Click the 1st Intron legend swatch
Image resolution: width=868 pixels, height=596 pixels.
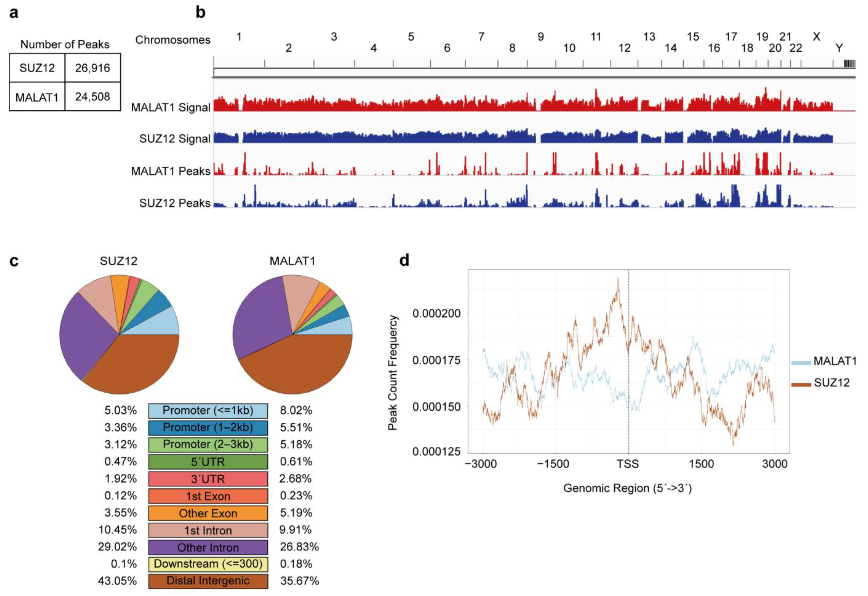[x=208, y=530]
